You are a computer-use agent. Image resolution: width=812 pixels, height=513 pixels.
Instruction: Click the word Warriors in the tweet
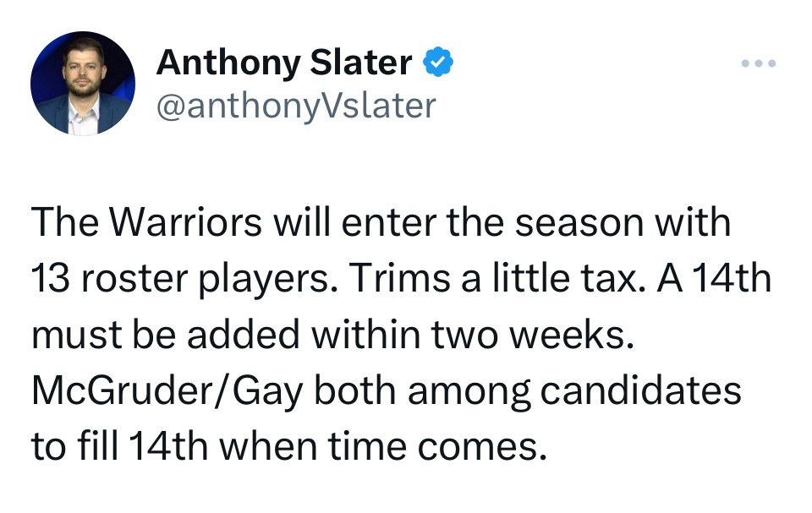coord(186,222)
